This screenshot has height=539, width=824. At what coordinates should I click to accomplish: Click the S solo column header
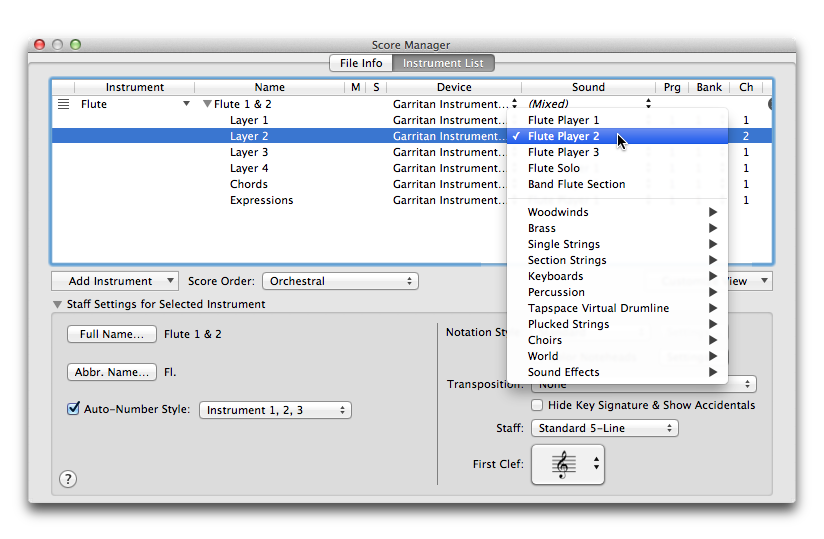coord(376,87)
